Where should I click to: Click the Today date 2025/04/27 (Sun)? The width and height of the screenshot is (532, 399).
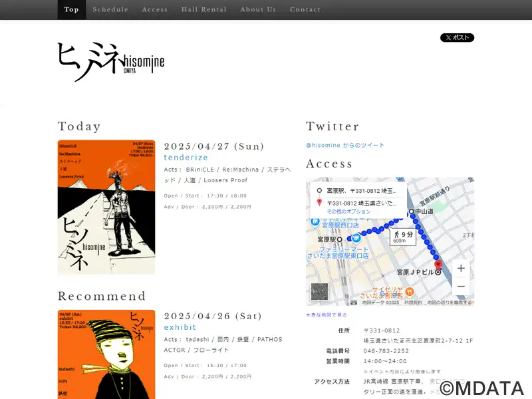pos(213,146)
